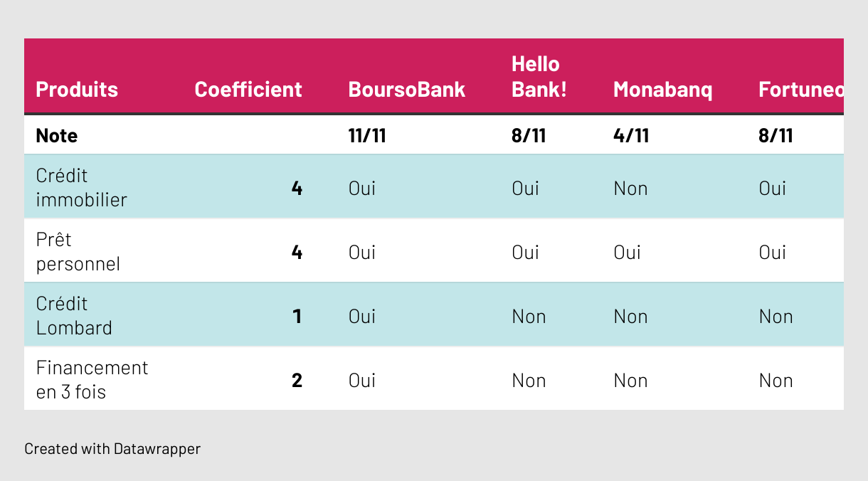Viewport: 868px width, 481px height.
Task: Select BoursoBank's 11/11 score
Action: [x=367, y=136]
